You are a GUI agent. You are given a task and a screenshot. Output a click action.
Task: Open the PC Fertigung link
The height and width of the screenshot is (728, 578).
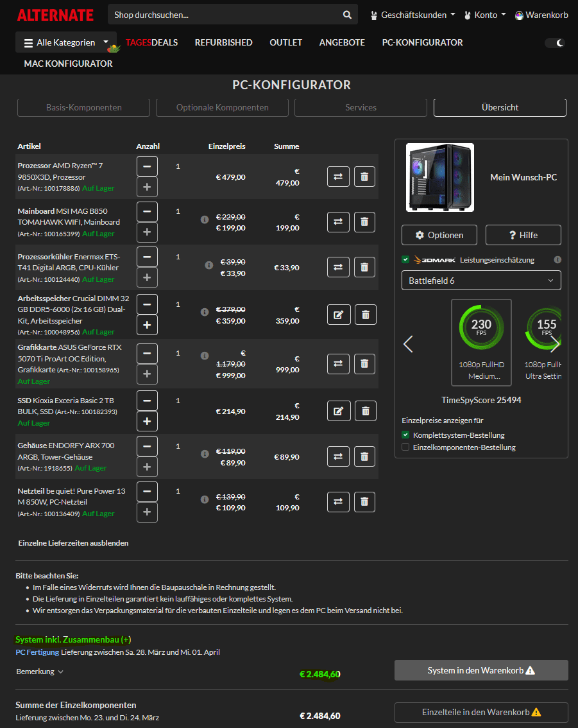point(37,652)
